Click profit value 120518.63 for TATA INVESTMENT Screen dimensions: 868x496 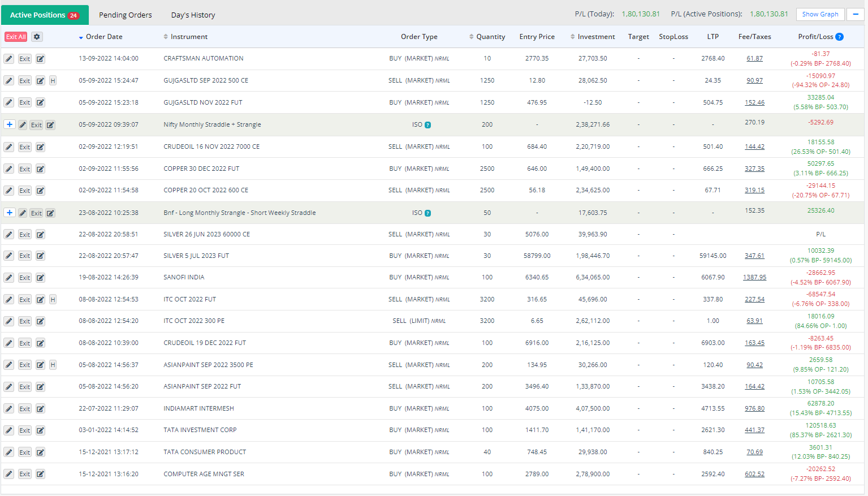click(x=821, y=425)
